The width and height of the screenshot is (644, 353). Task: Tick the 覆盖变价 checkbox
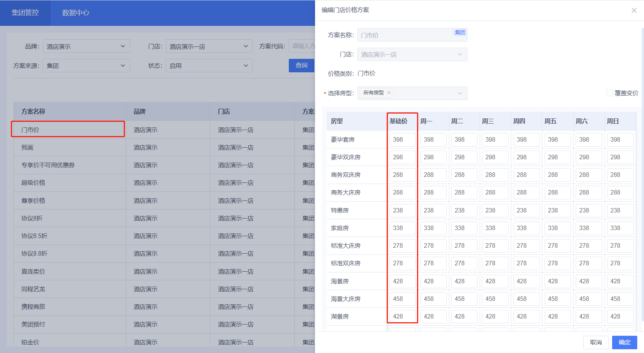pyautogui.click(x=610, y=93)
